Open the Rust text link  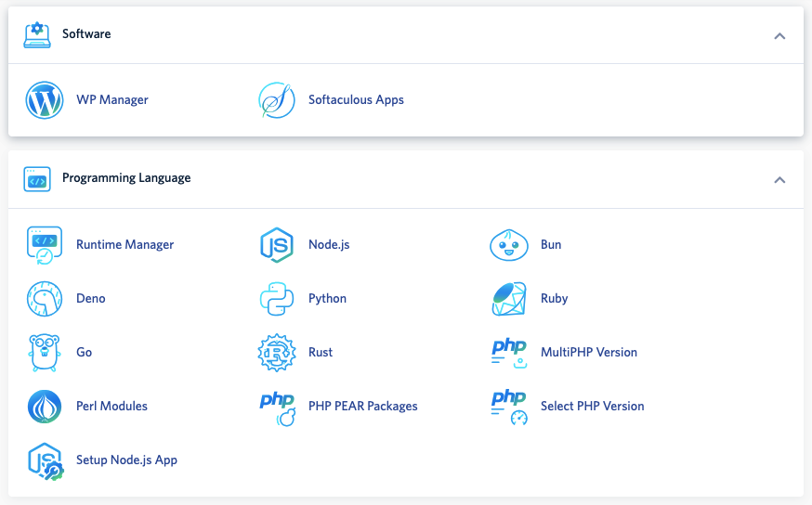(321, 353)
